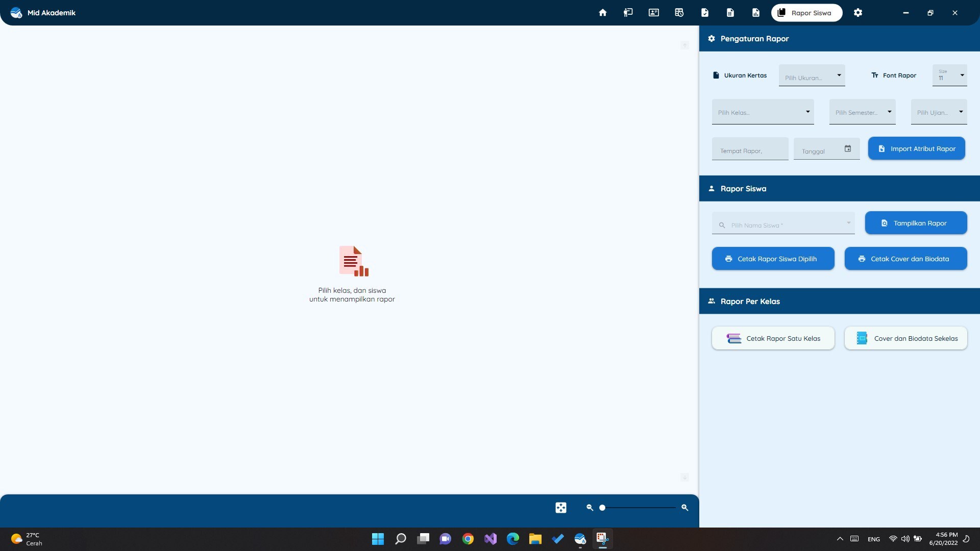
Task: Go to the home icon in navbar
Action: (603, 13)
